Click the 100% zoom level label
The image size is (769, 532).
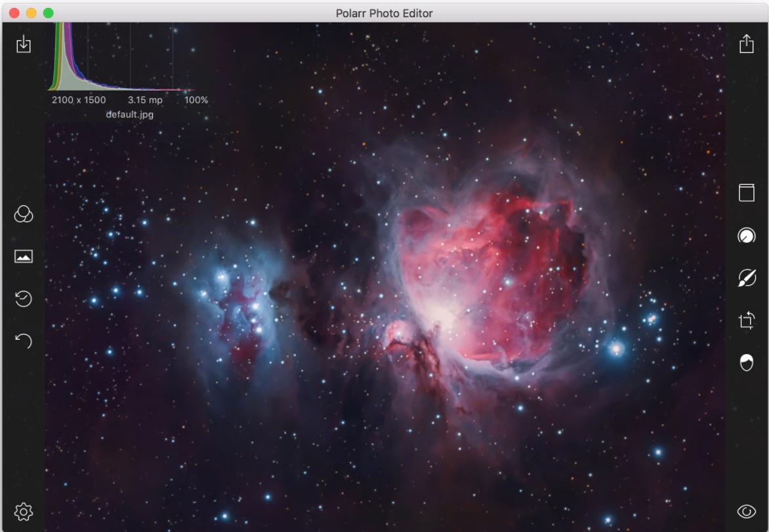pos(196,100)
